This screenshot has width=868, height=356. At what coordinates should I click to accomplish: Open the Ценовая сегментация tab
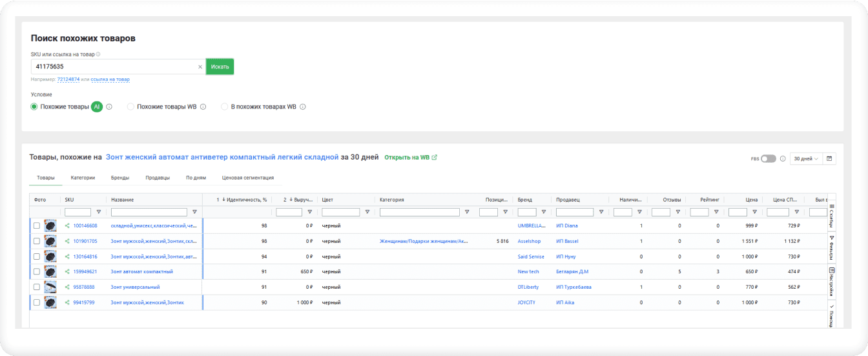coord(247,178)
